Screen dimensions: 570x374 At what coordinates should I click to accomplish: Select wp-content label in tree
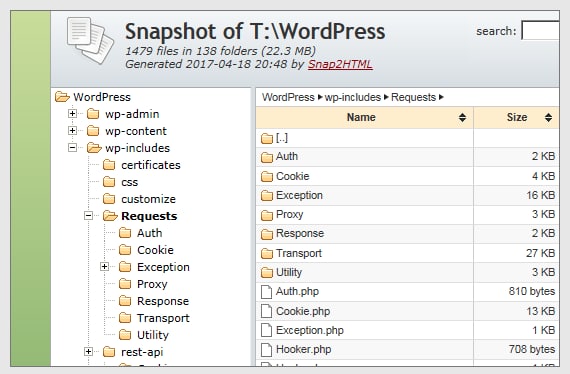click(136, 131)
